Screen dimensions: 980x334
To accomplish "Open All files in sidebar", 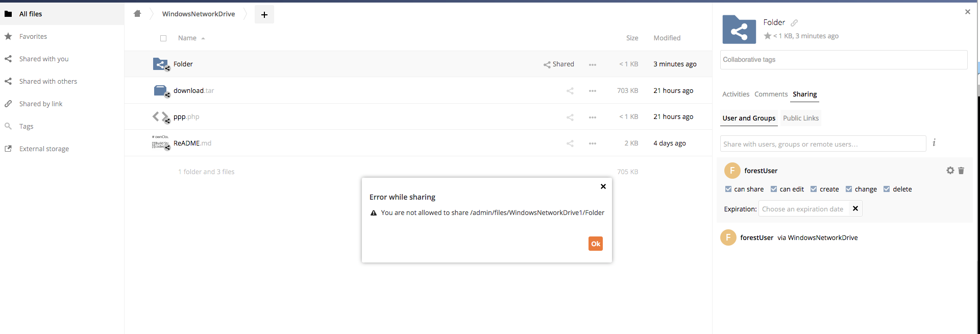I will point(62,14).
